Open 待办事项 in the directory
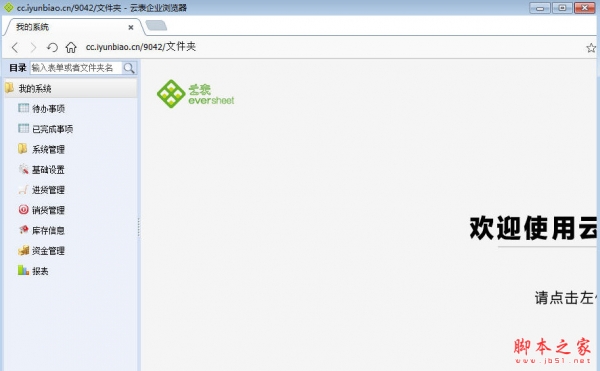Screen dimensions: 600x371 [x=49, y=109]
